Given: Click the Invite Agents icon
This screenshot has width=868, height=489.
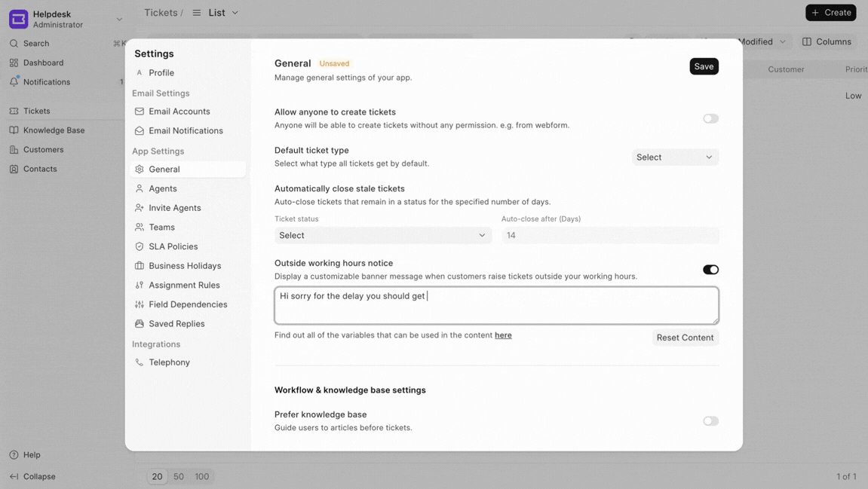Looking at the screenshot, I should (140, 208).
